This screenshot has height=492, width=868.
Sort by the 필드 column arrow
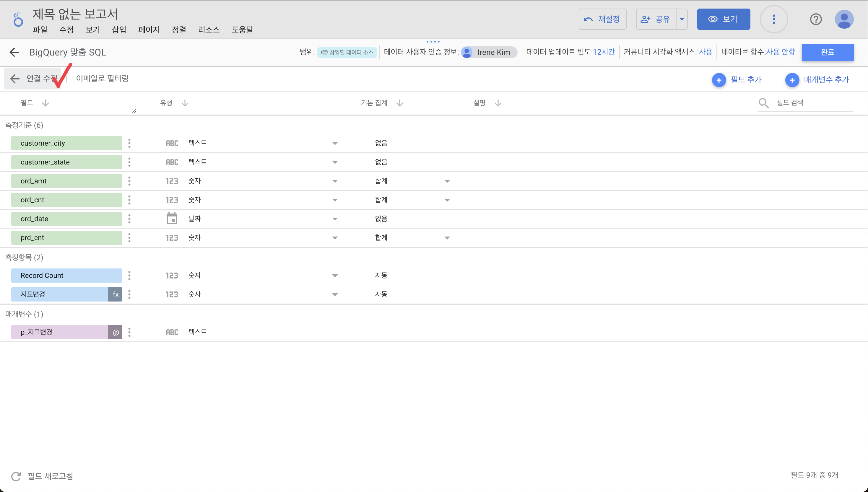pyautogui.click(x=45, y=103)
